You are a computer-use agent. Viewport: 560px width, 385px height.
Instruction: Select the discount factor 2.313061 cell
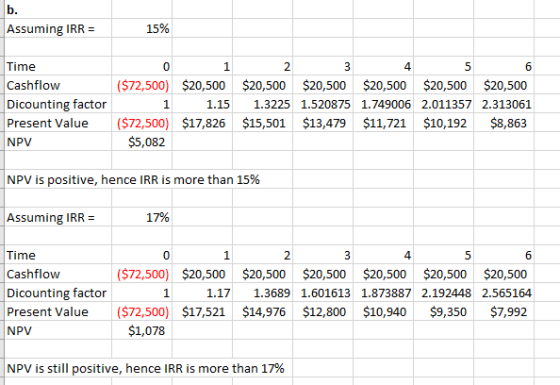point(504,104)
